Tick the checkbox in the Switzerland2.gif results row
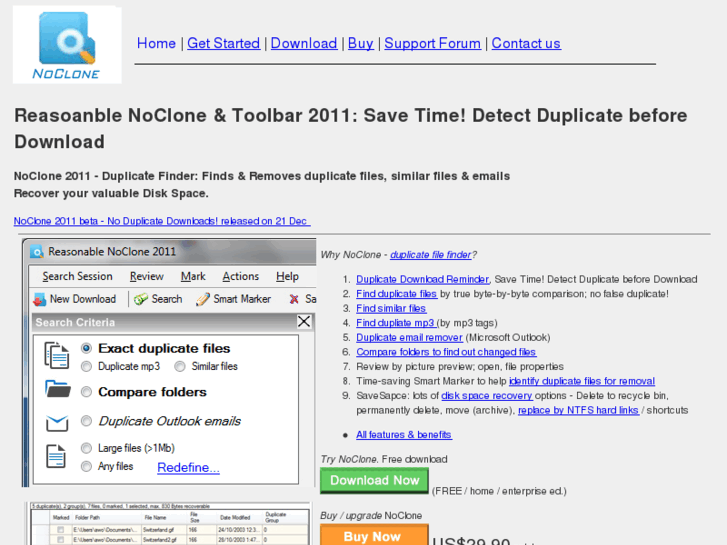Image resolution: width=727 pixels, height=545 pixels. pos(60,540)
